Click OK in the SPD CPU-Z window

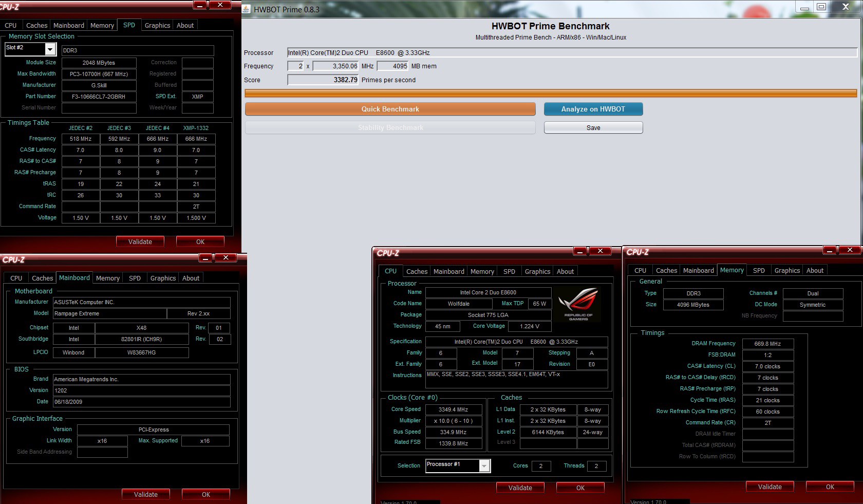coord(200,241)
